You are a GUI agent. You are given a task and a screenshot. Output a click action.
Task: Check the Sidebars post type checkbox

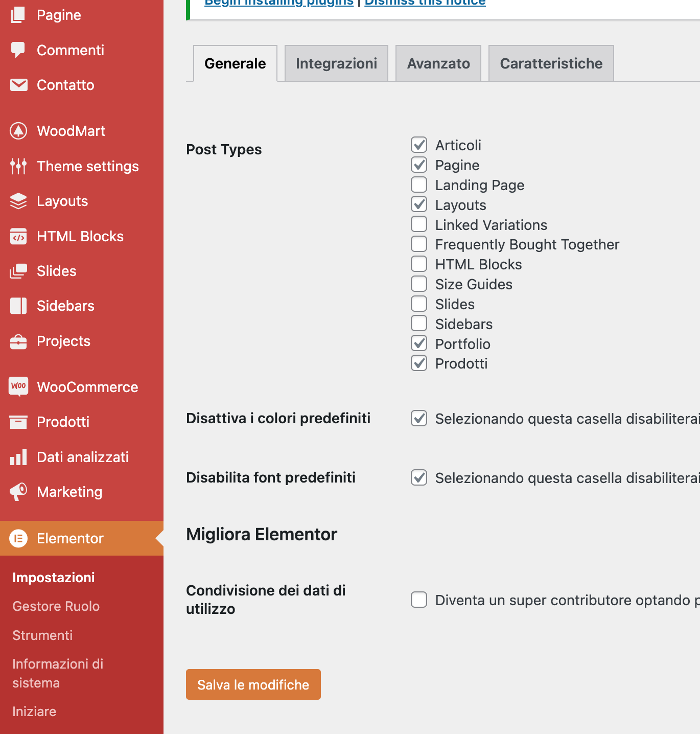[x=419, y=324]
